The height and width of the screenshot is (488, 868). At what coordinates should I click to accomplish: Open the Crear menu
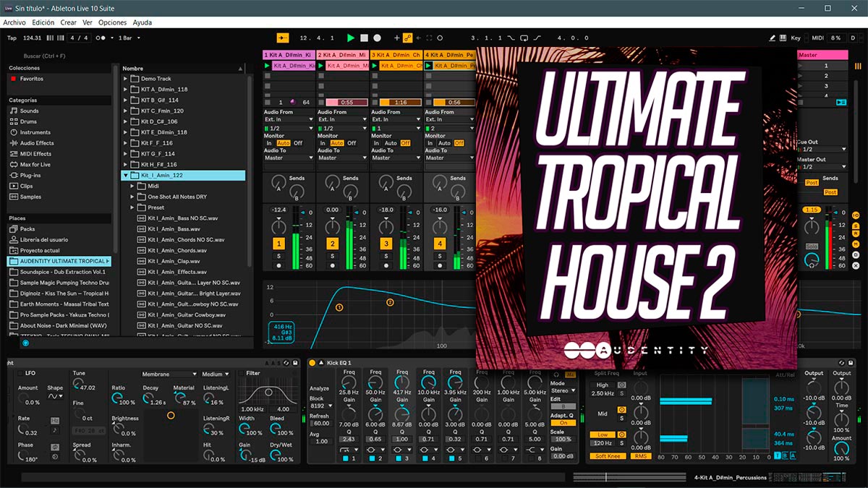tap(69, 22)
